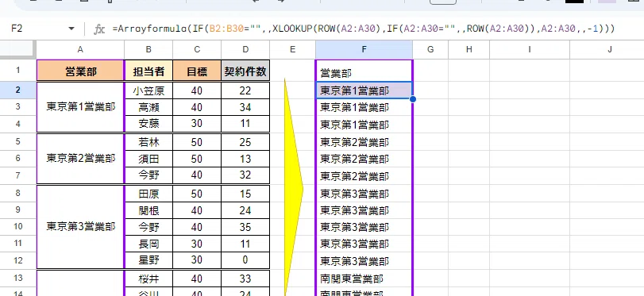
Task: Click the 契約件数 header cell
Action: pos(245,71)
